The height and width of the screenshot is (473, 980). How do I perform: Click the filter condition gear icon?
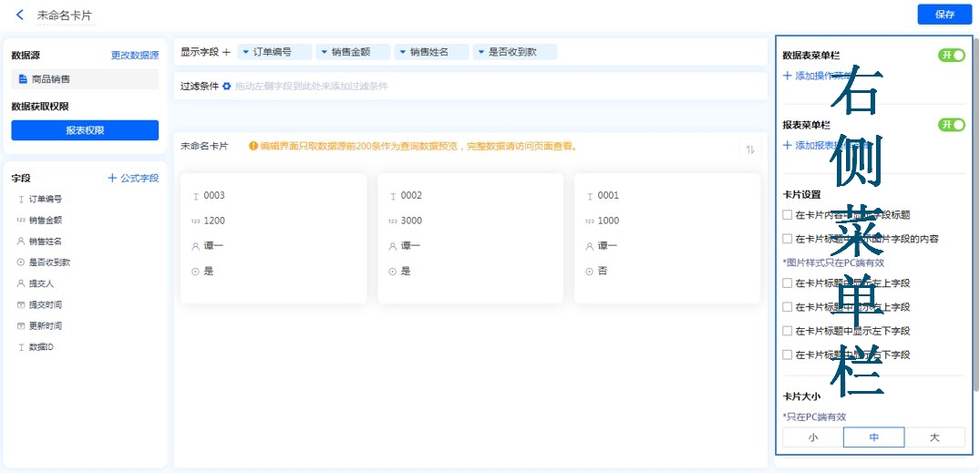(x=227, y=86)
